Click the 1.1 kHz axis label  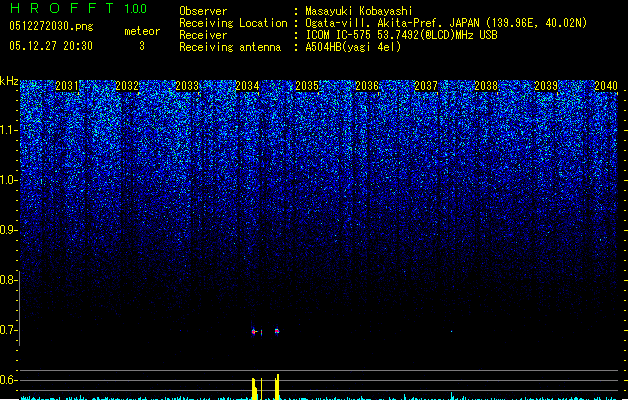coord(8,130)
